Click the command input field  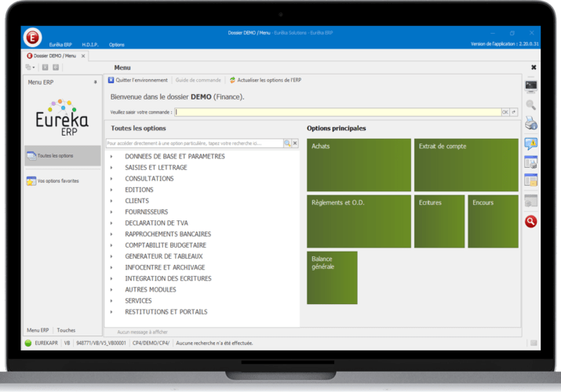[x=337, y=112]
